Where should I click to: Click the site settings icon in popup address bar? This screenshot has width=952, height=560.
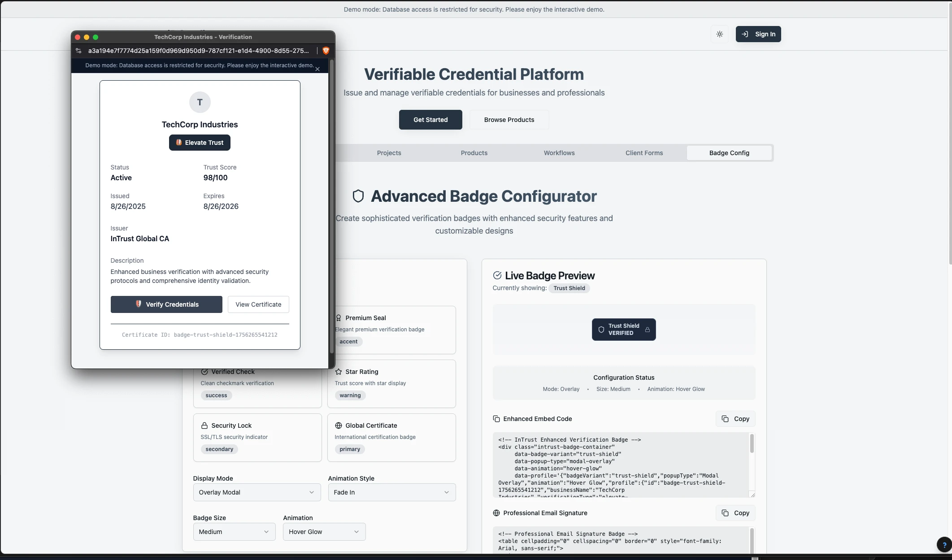pyautogui.click(x=78, y=51)
